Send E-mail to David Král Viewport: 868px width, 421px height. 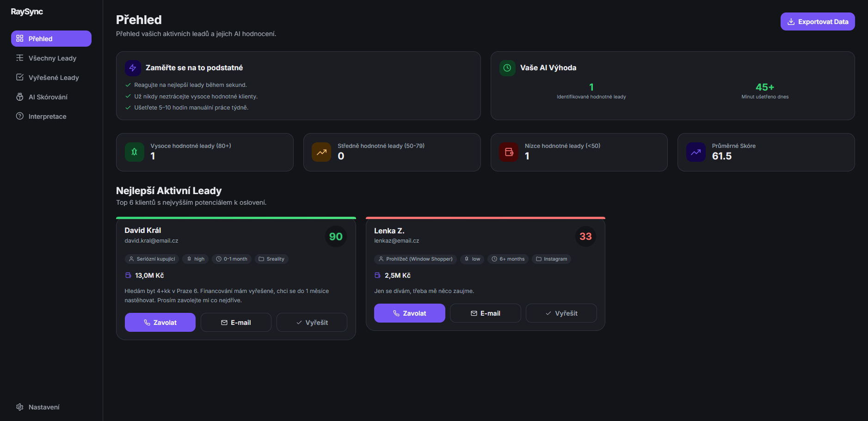(x=236, y=323)
